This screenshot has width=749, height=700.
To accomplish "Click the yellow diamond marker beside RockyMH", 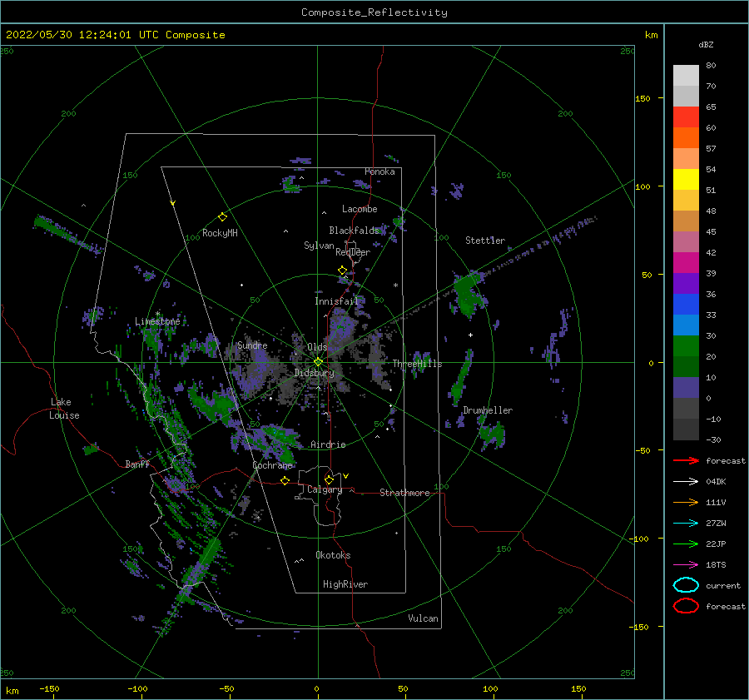I will tap(222, 217).
